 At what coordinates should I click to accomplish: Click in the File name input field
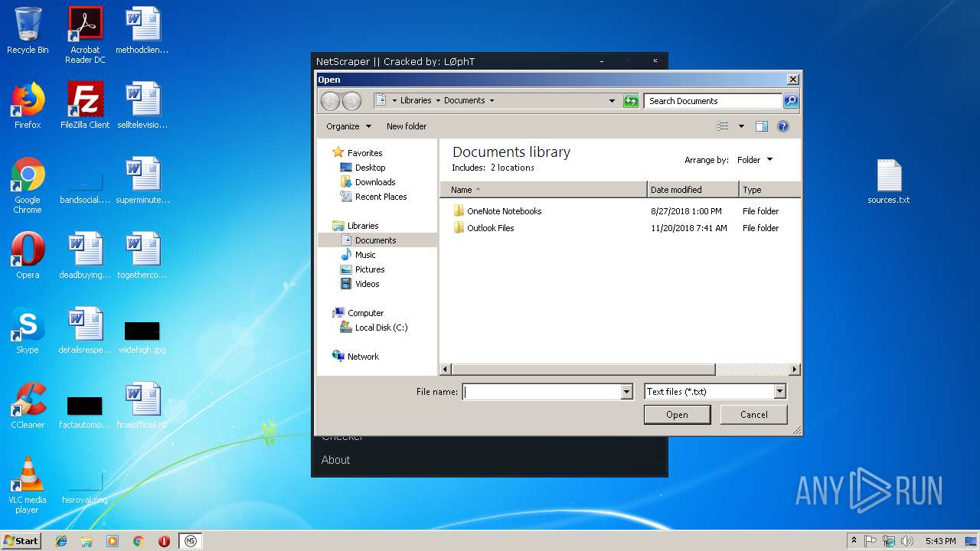point(541,392)
